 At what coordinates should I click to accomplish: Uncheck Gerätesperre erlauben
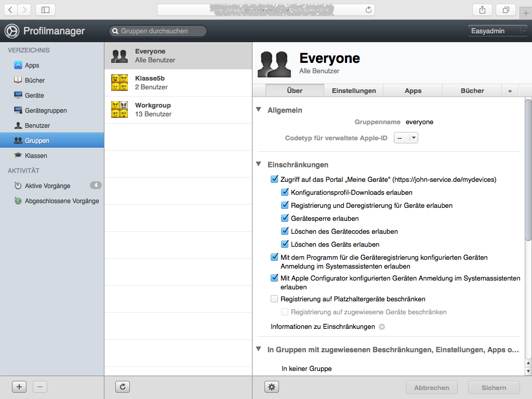point(285,218)
